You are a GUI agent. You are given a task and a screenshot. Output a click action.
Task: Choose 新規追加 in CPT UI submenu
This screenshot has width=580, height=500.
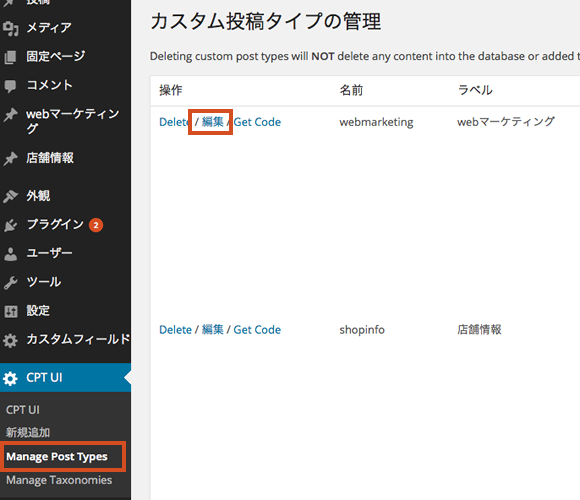click(x=28, y=432)
